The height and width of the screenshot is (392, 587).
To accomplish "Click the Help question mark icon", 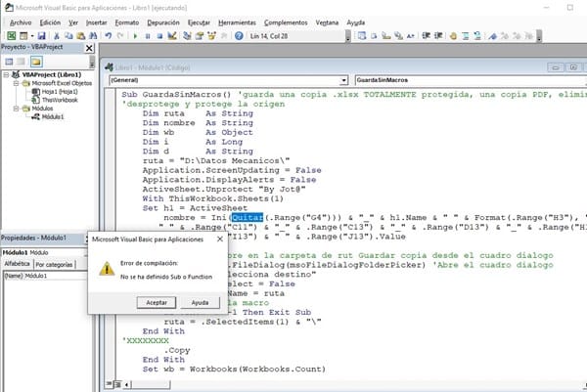I will [x=241, y=35].
